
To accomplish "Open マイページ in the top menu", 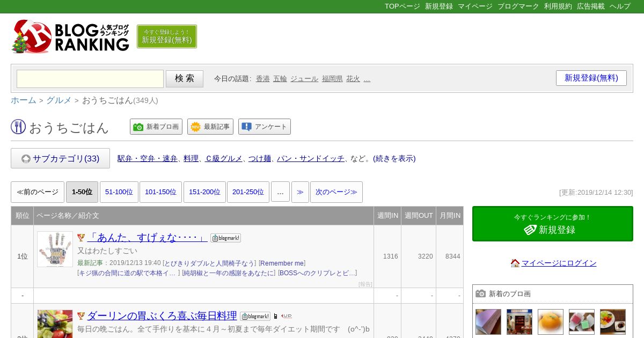I will click(x=475, y=6).
